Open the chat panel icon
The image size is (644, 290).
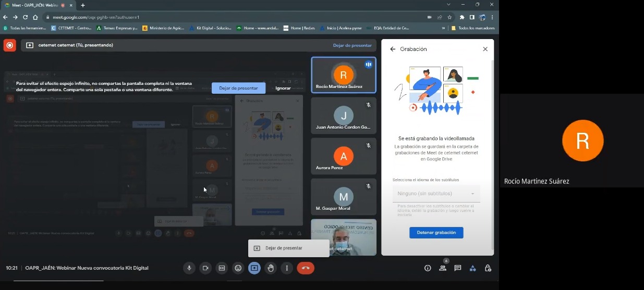click(457, 268)
